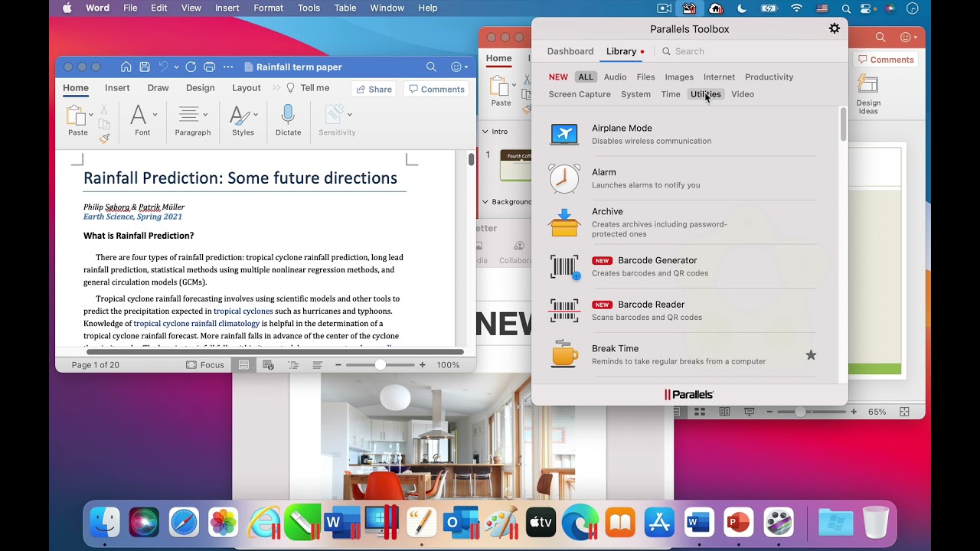Viewport: 980px width, 551px height.
Task: Open the more options ellipsis in Word
Action: [227, 67]
